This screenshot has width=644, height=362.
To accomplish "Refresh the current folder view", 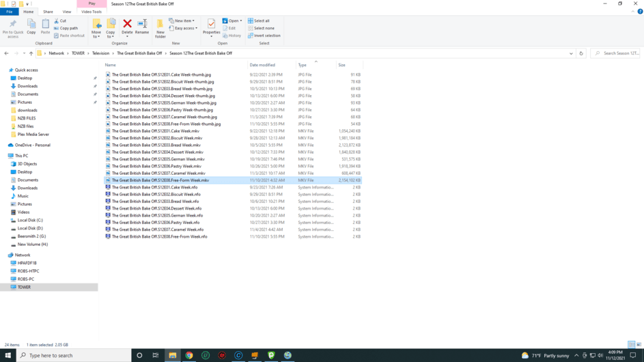I will pyautogui.click(x=581, y=53).
